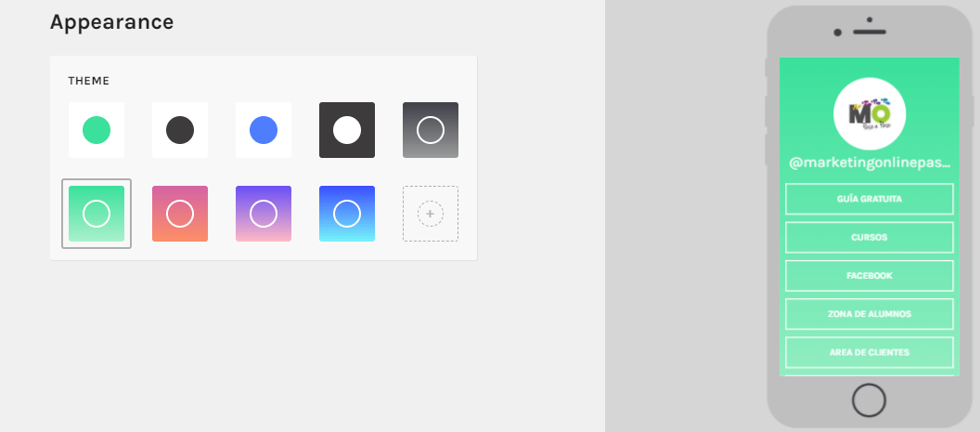Click the GUÍA GRATUITA preview button
This screenshot has height=432, width=980.
tap(870, 199)
